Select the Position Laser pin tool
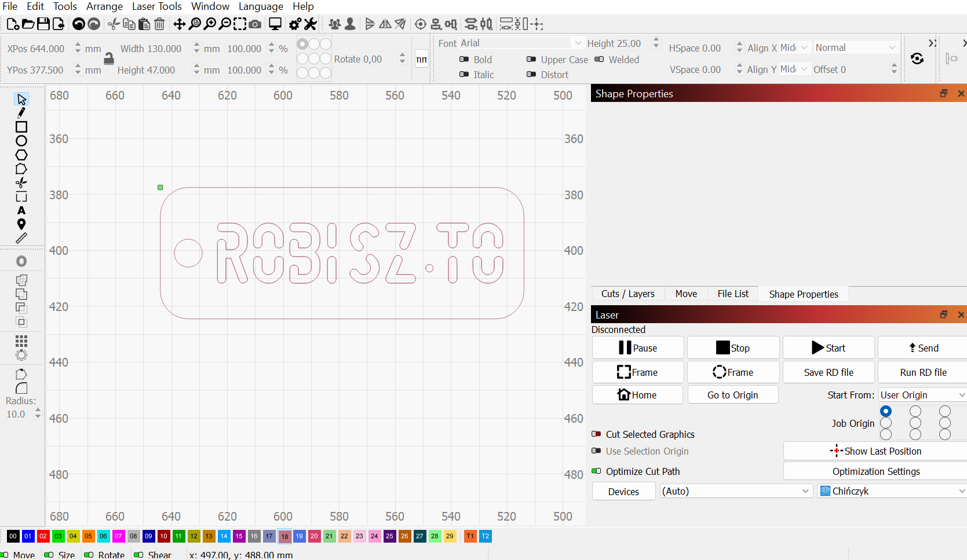Screen dimensions: 967x560 tap(21, 224)
